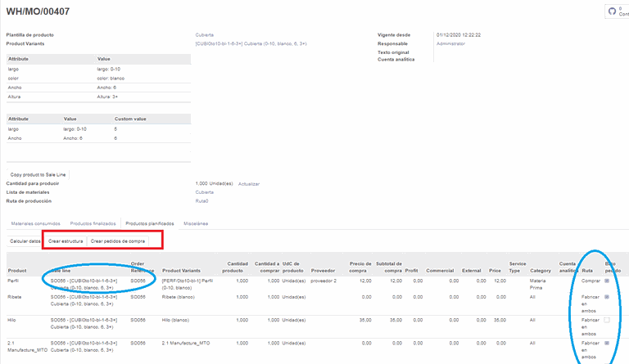Image resolution: width=629 pixels, height=364 pixels.
Task: Sort table by Proveedor column header
Action: point(324,269)
